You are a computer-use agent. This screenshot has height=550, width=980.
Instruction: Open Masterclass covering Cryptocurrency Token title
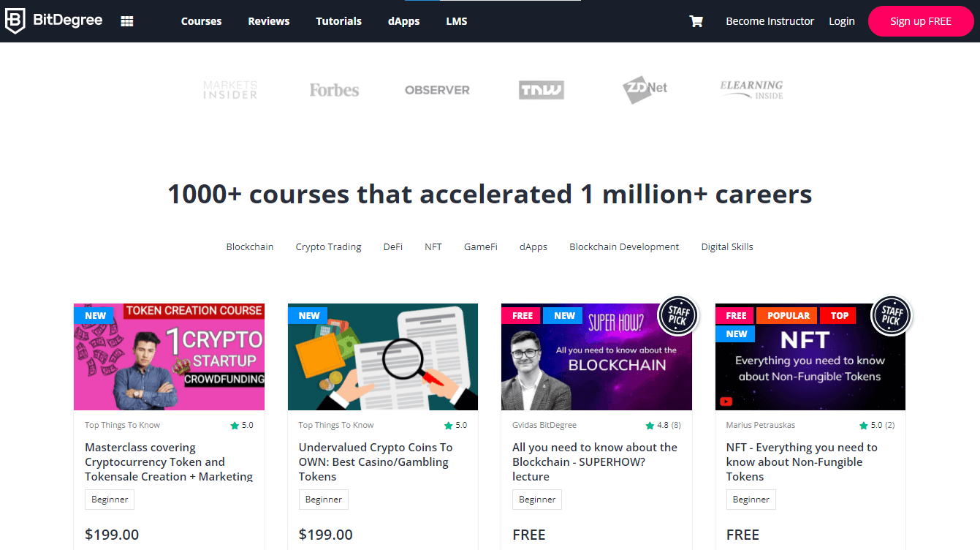click(x=169, y=462)
